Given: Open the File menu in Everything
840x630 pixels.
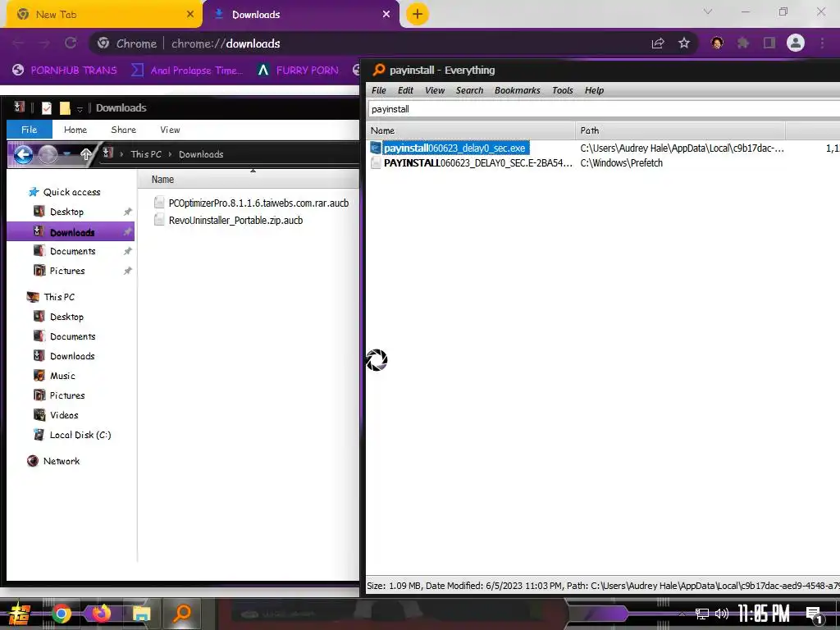Looking at the screenshot, I should (379, 90).
